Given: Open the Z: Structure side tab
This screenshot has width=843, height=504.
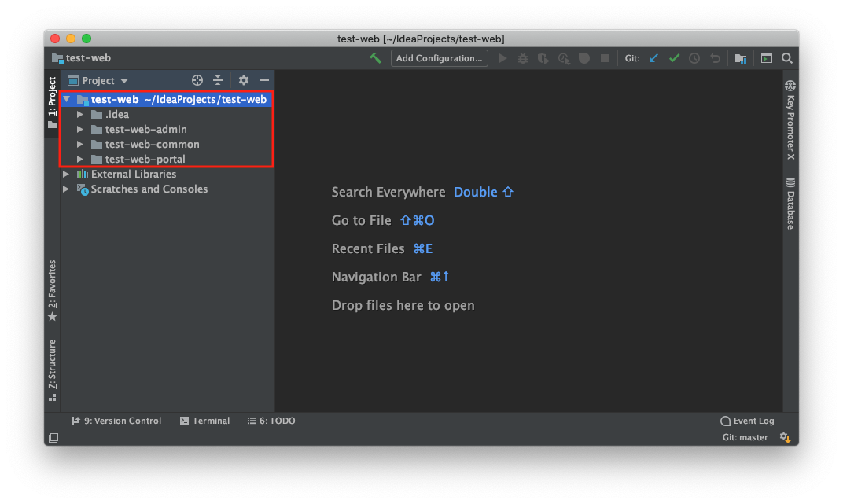Looking at the screenshot, I should click(x=52, y=370).
